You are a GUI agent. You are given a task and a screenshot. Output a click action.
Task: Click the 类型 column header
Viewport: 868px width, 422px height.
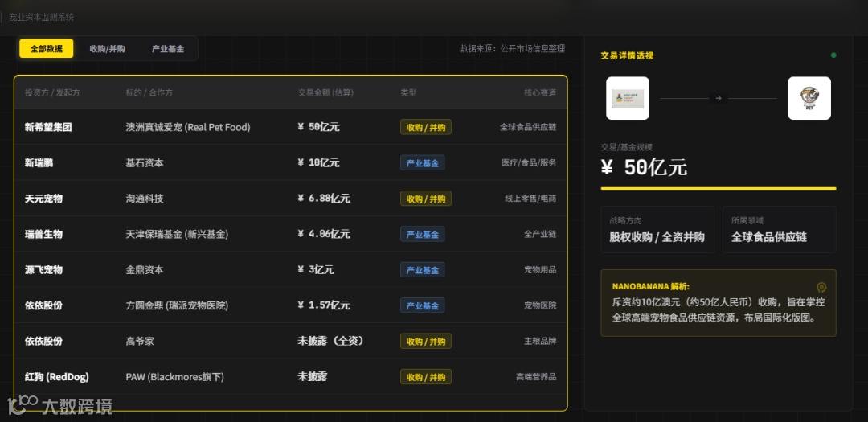pyautogui.click(x=408, y=92)
